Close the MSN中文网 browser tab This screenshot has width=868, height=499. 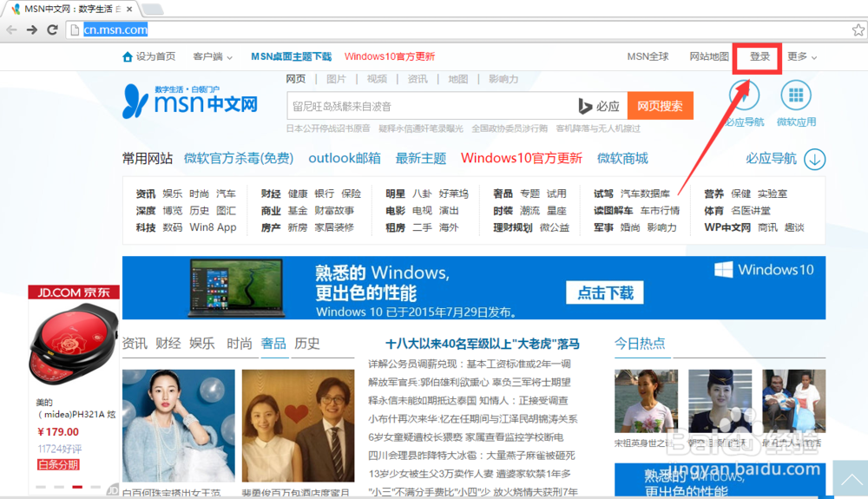(x=129, y=9)
